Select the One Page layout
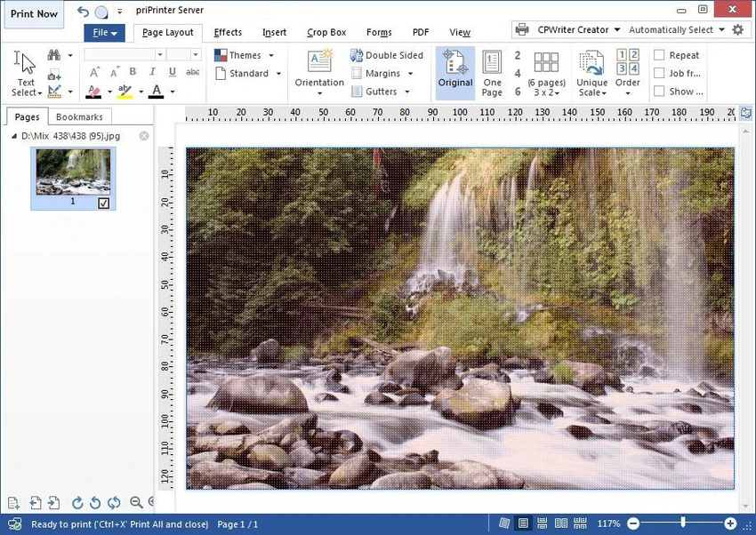Screen dimensions: 756x535 tap(492, 73)
